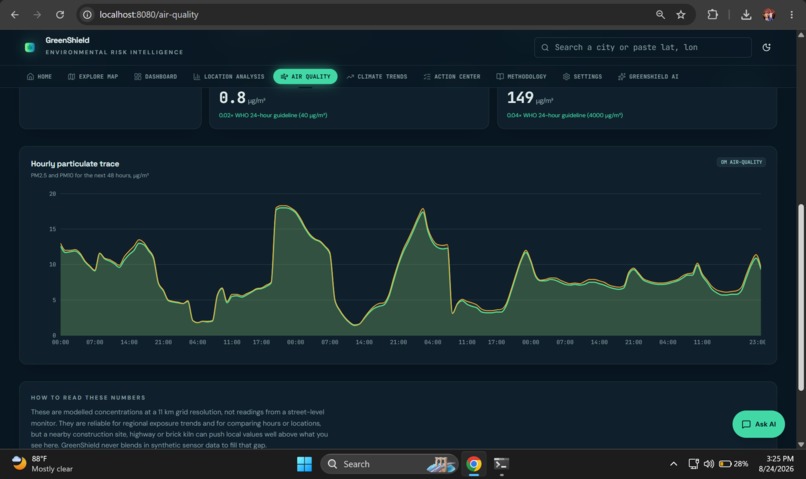806x479 pixels.
Task: Click the browser back arrow
Action: (15, 14)
